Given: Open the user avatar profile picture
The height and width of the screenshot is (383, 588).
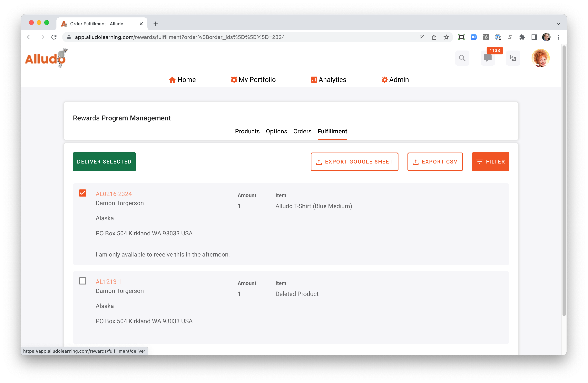Looking at the screenshot, I should [x=540, y=58].
